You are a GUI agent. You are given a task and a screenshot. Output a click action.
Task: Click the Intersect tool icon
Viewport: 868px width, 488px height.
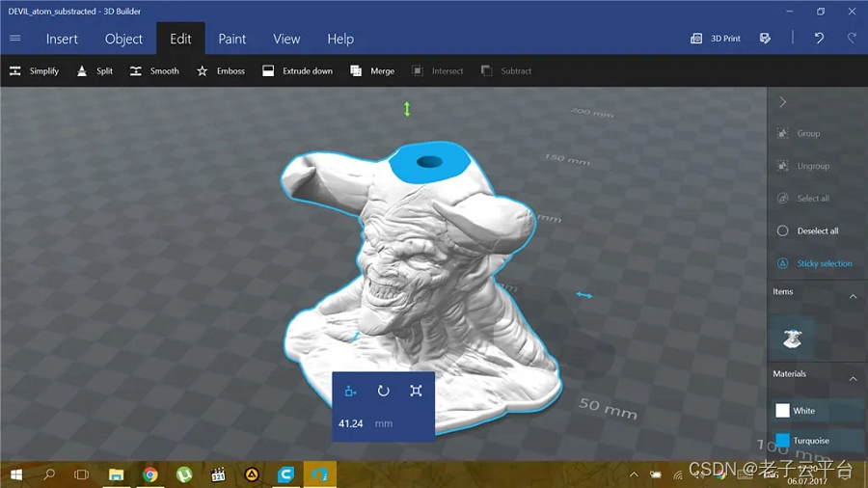point(418,70)
